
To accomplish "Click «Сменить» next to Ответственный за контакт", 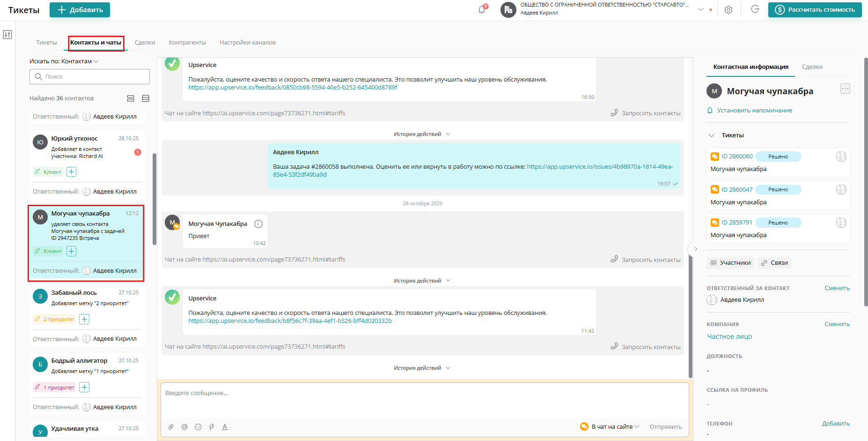I will (x=837, y=288).
